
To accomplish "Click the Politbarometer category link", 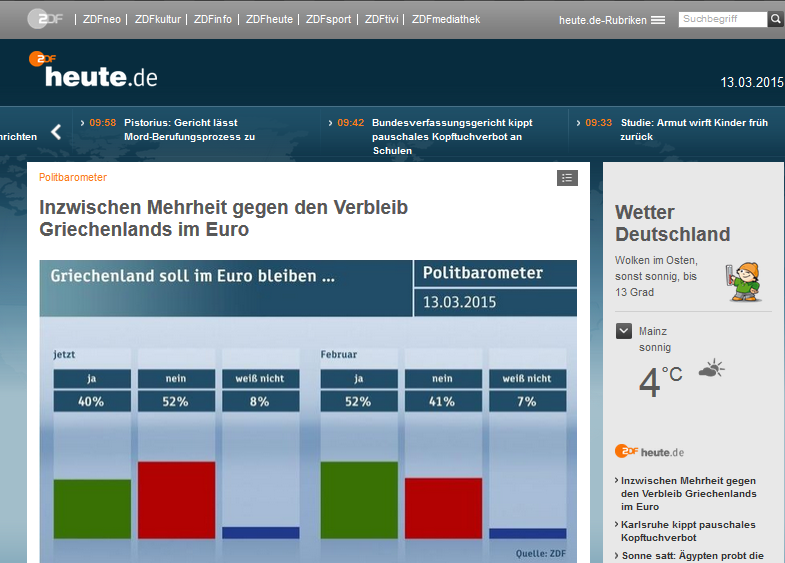I will tap(73, 177).
